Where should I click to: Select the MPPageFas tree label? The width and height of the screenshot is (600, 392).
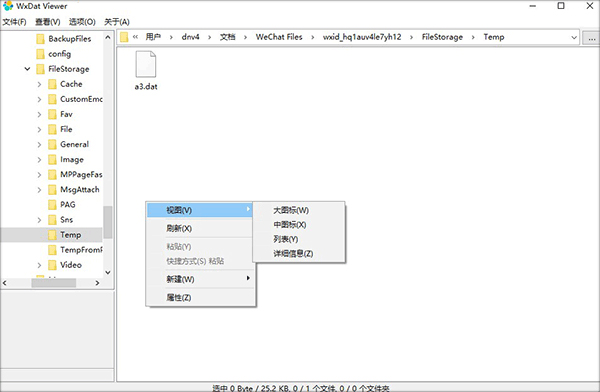point(81,175)
